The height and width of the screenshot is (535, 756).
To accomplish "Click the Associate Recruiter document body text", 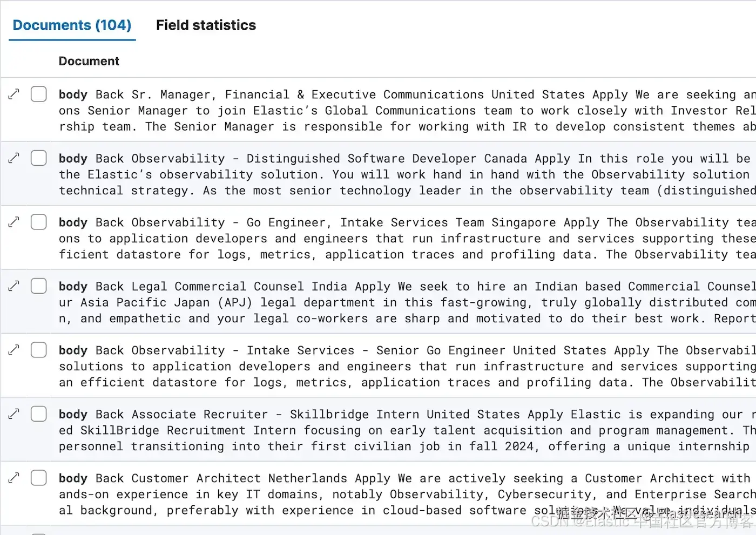I will coord(407,430).
